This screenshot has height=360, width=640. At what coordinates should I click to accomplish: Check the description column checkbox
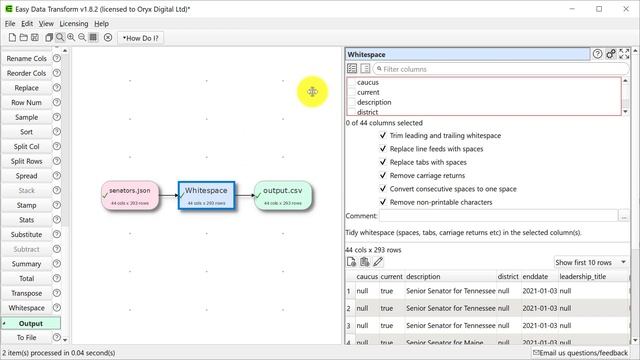351,102
